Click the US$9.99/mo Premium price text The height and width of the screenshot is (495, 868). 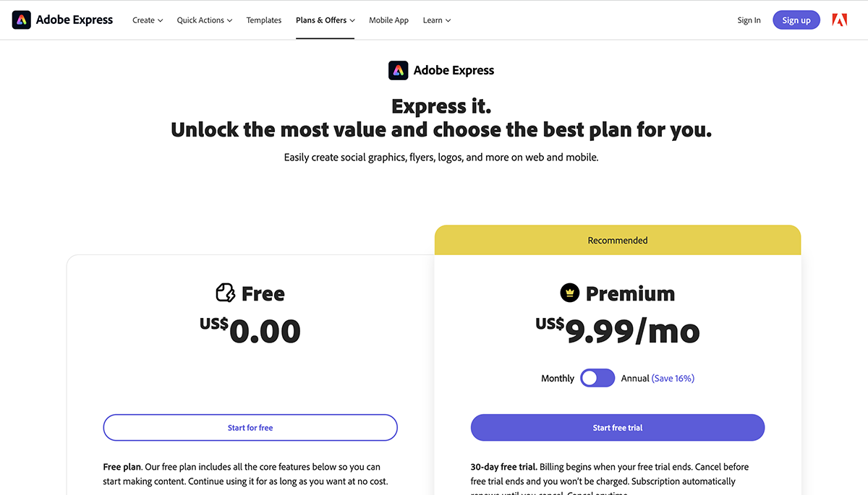pyautogui.click(x=617, y=331)
